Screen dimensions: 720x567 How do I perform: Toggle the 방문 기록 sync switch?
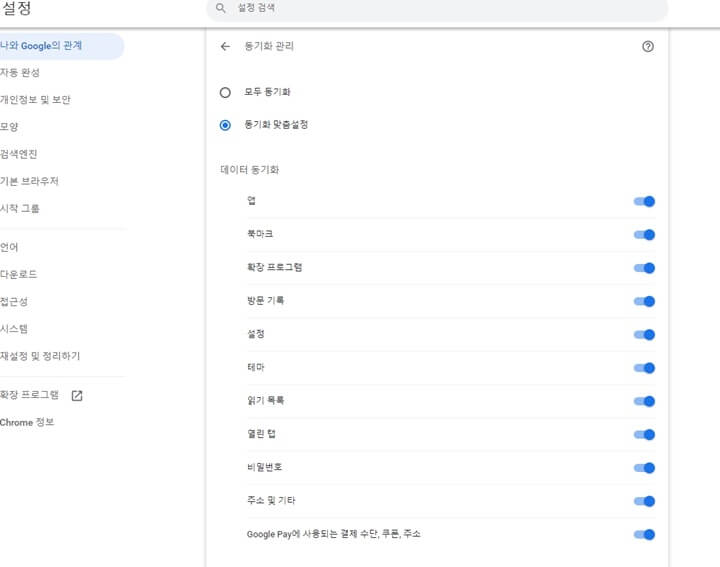644,301
